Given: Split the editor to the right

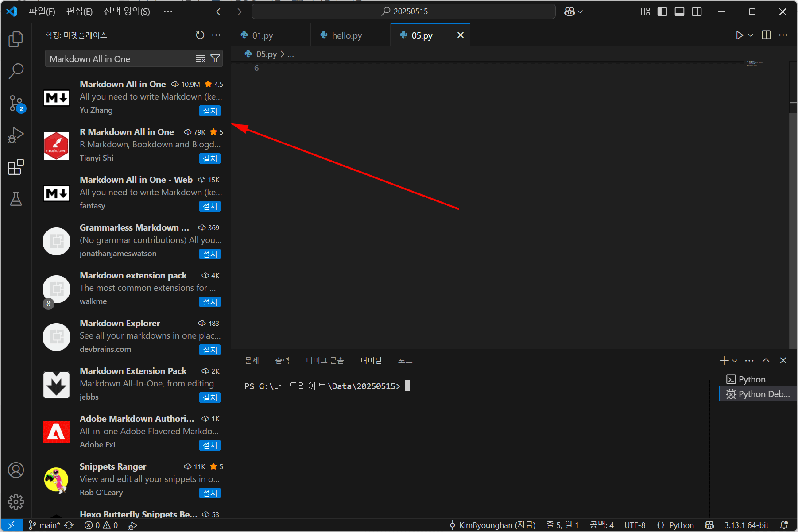Looking at the screenshot, I should [766, 35].
